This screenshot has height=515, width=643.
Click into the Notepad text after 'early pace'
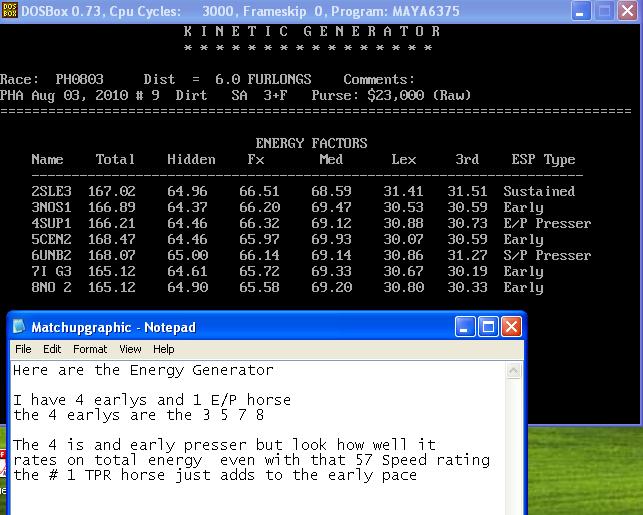tap(419, 475)
